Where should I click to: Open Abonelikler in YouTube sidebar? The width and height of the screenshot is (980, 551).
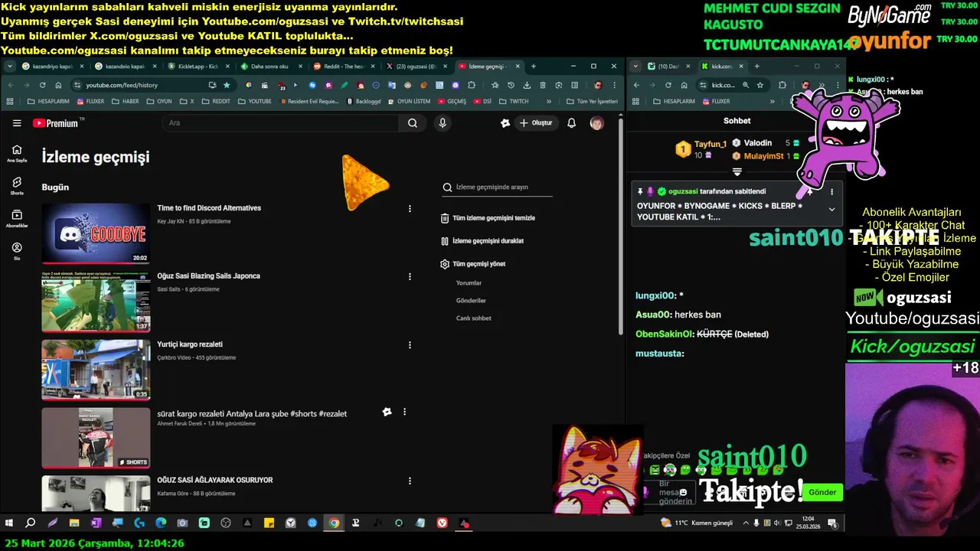(17, 219)
